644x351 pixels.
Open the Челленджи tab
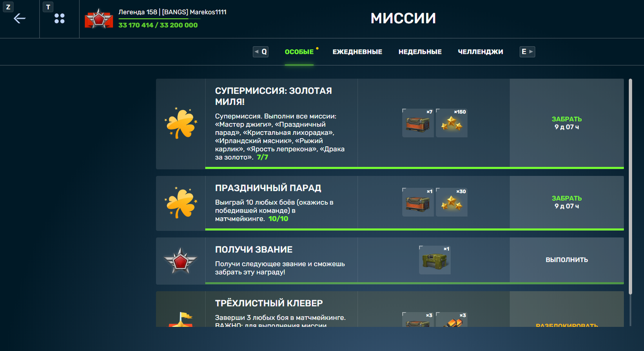tap(480, 52)
